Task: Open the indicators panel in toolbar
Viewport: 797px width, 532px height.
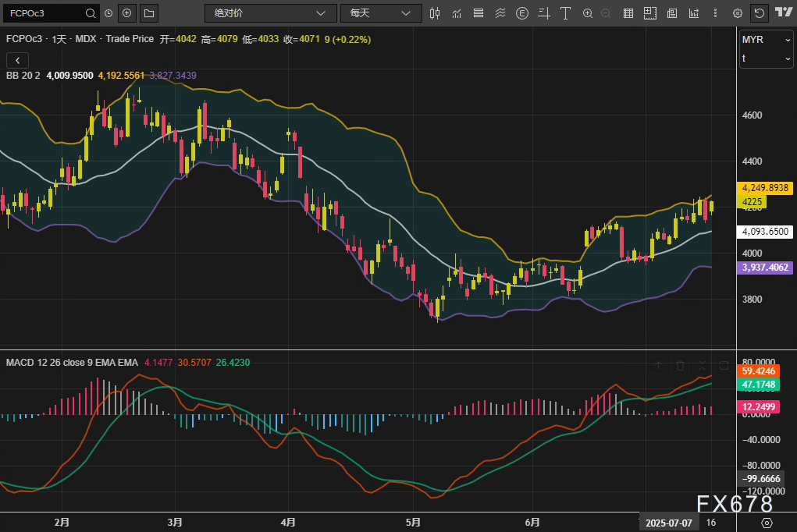Action: click(457, 13)
